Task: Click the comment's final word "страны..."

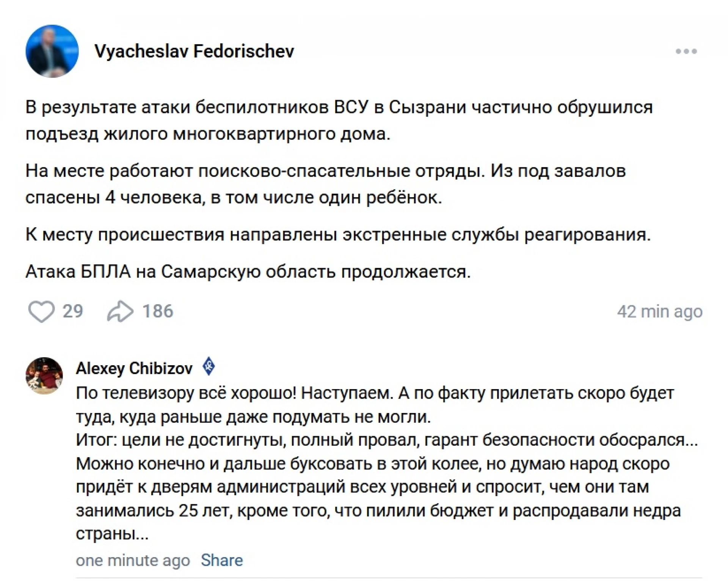Action: (112, 534)
